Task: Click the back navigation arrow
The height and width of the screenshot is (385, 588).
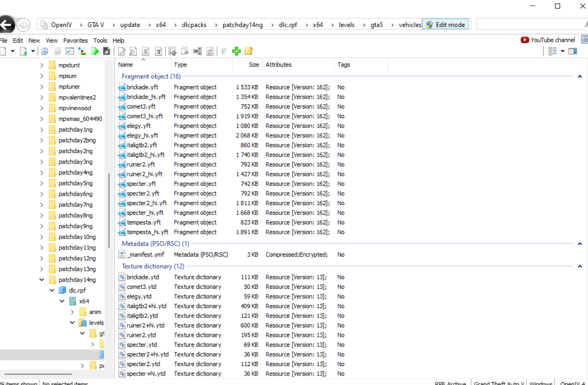Action: (6, 25)
